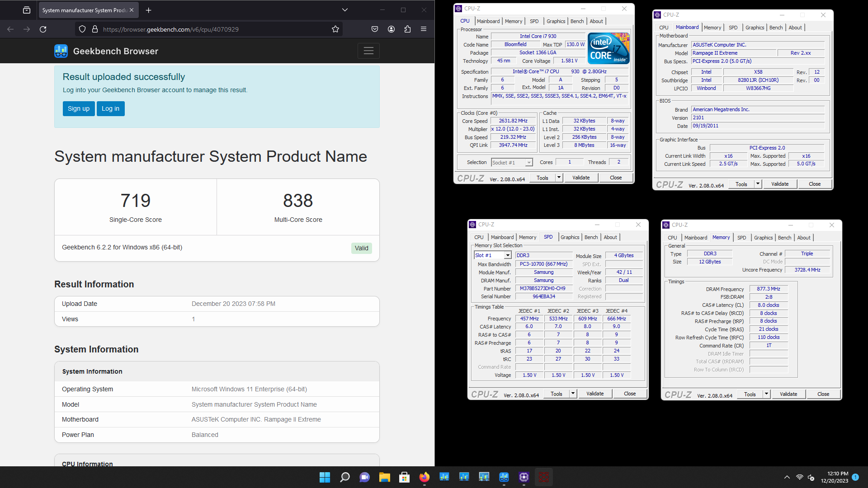This screenshot has height=488, width=868.
Task: Open the Chat app on the taskbar
Action: click(364, 477)
